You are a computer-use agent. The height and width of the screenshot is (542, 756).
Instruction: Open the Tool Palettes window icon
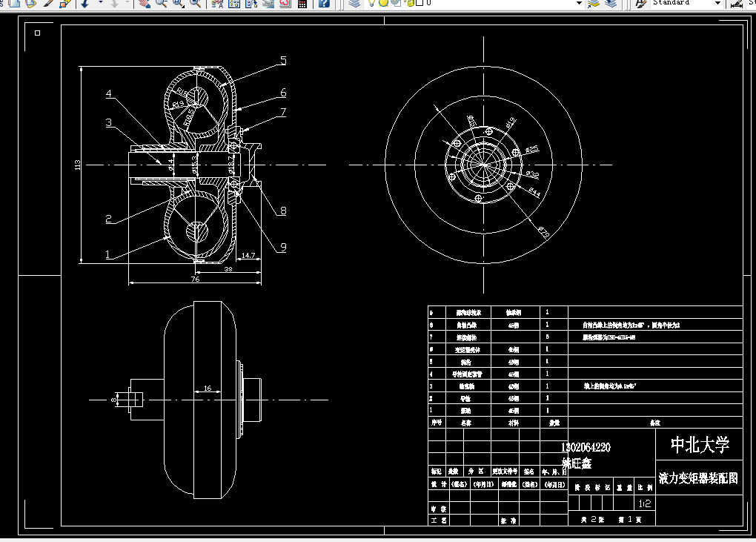(x=251, y=4)
